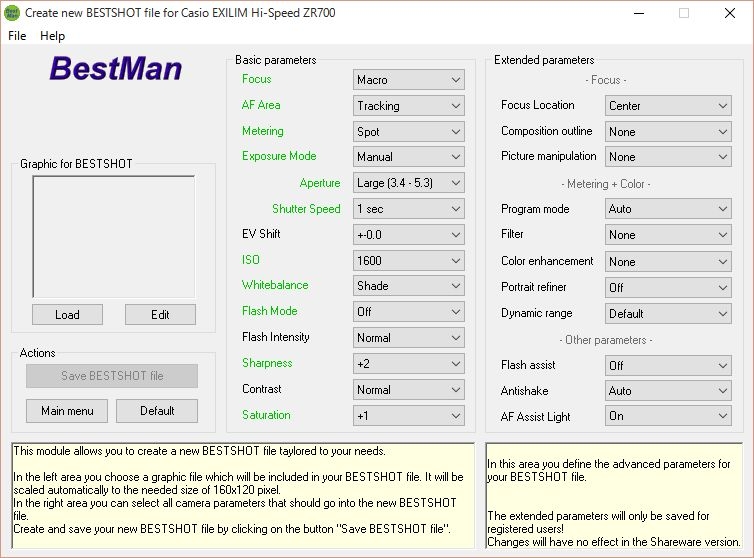
Task: Open the Flash Mode dropdown set to Off
Action: 408,312
